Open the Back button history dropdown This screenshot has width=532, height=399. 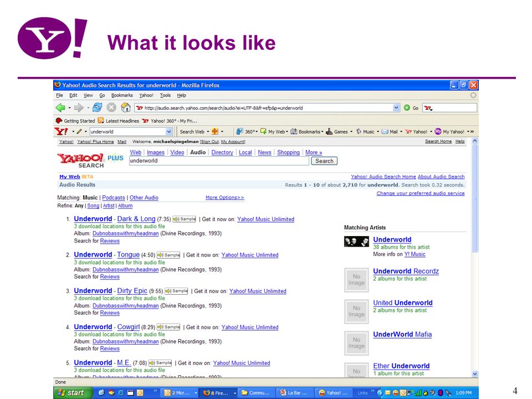click(x=70, y=108)
